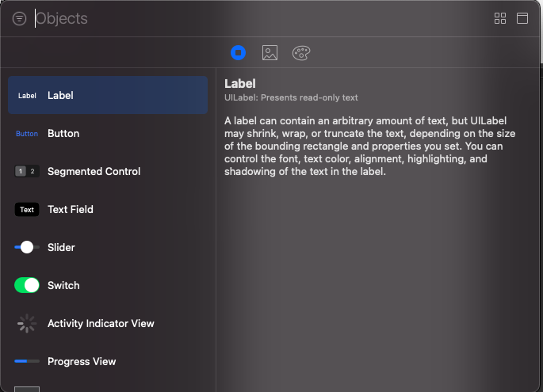Click into the Objects search field
This screenshot has width=543, height=392.
[238, 18]
